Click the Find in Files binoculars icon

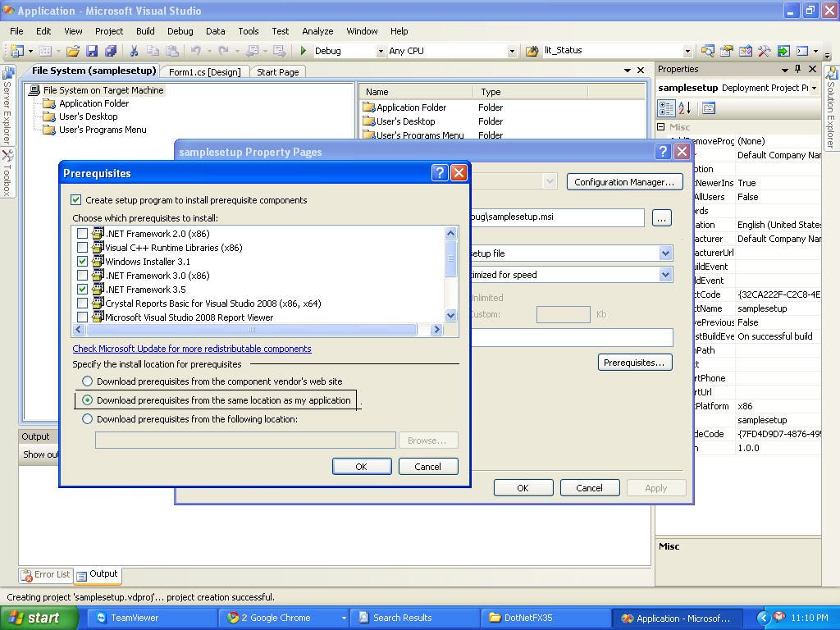click(x=532, y=51)
